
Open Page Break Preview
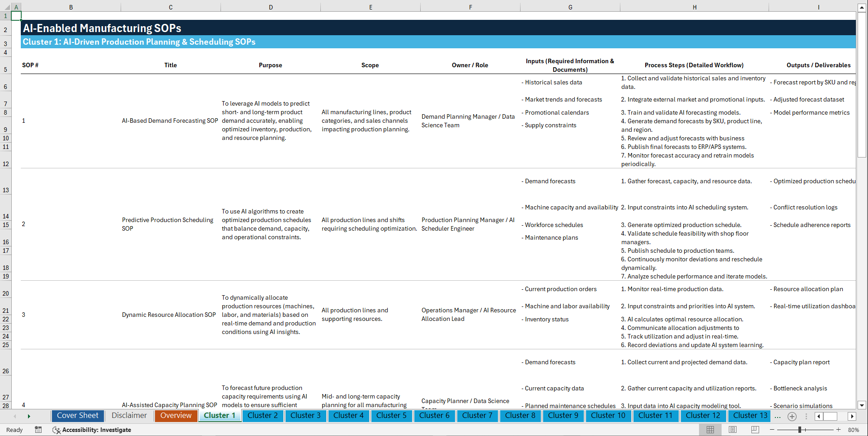(755, 430)
